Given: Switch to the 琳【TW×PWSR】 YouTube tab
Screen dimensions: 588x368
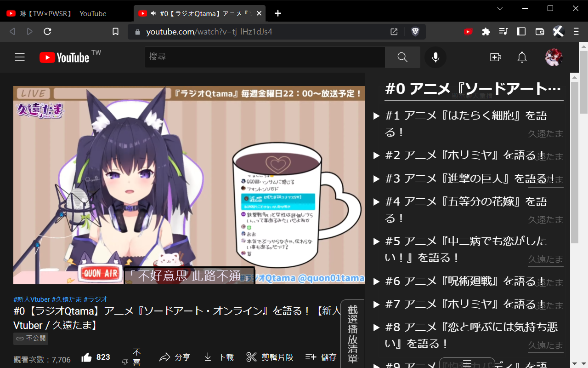Looking at the screenshot, I should pyautogui.click(x=64, y=13).
